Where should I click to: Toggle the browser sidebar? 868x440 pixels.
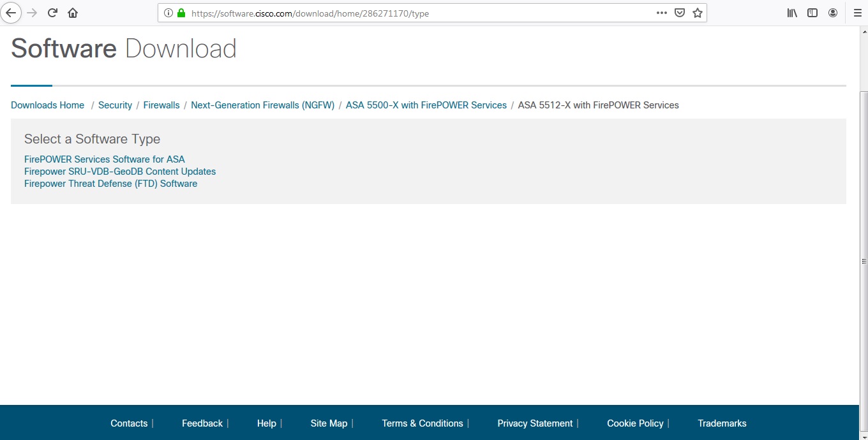click(x=812, y=12)
